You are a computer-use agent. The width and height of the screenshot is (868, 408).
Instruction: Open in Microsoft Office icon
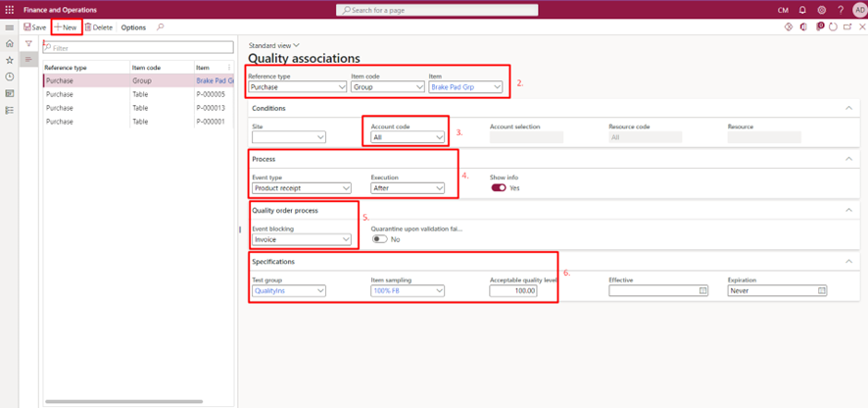[803, 27]
